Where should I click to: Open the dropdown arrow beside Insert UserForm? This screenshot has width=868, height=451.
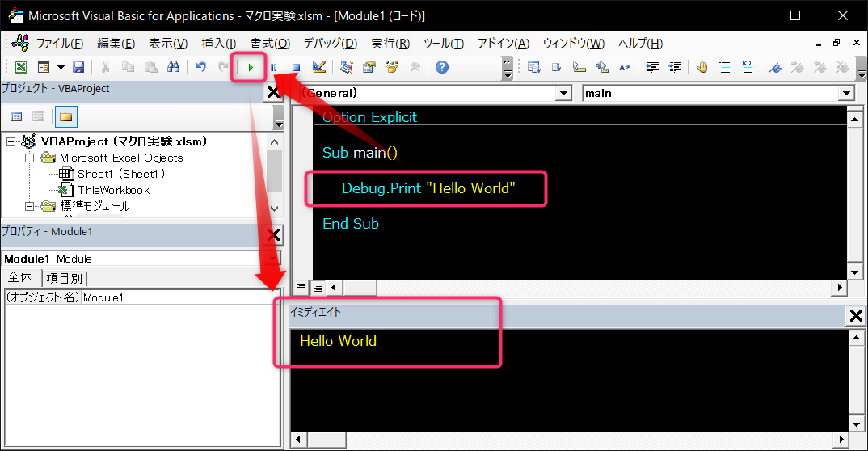(x=61, y=68)
